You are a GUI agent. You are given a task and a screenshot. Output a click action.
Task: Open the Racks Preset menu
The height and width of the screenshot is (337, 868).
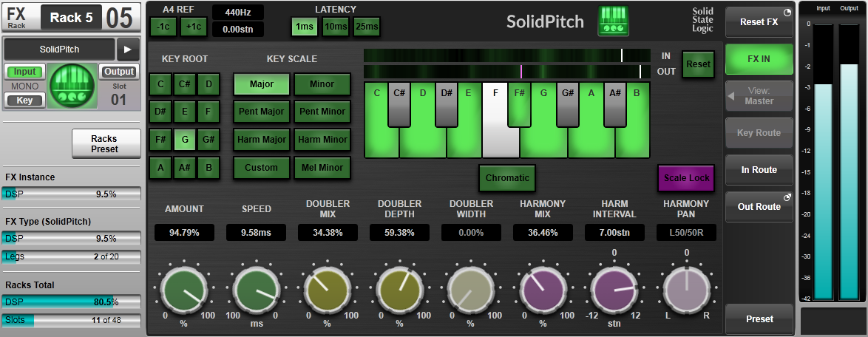point(105,144)
